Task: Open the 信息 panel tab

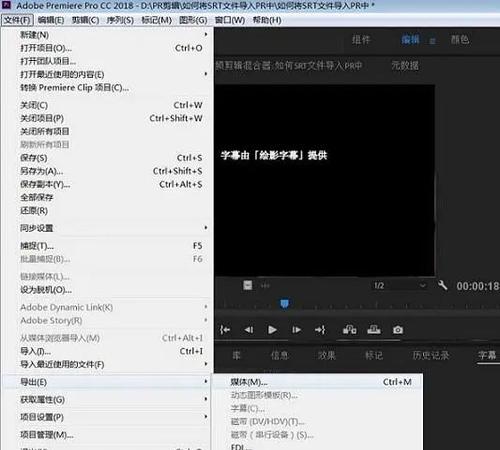Action: point(279,355)
